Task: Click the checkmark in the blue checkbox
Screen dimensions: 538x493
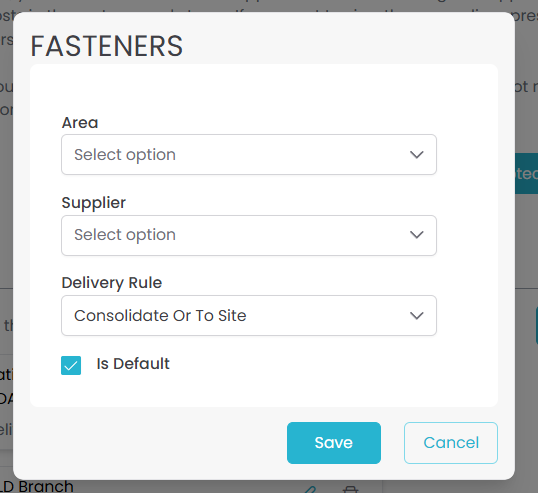Action: pyautogui.click(x=71, y=366)
